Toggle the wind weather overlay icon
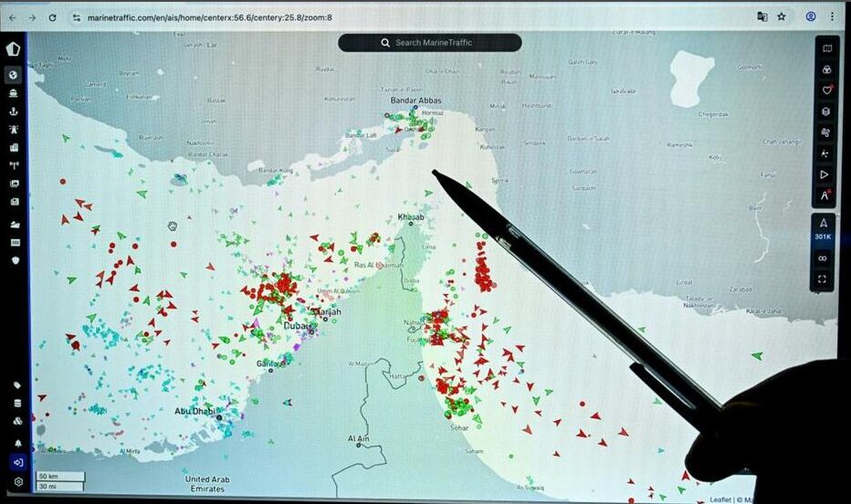Viewport: 851px width, 504px height. (825, 132)
